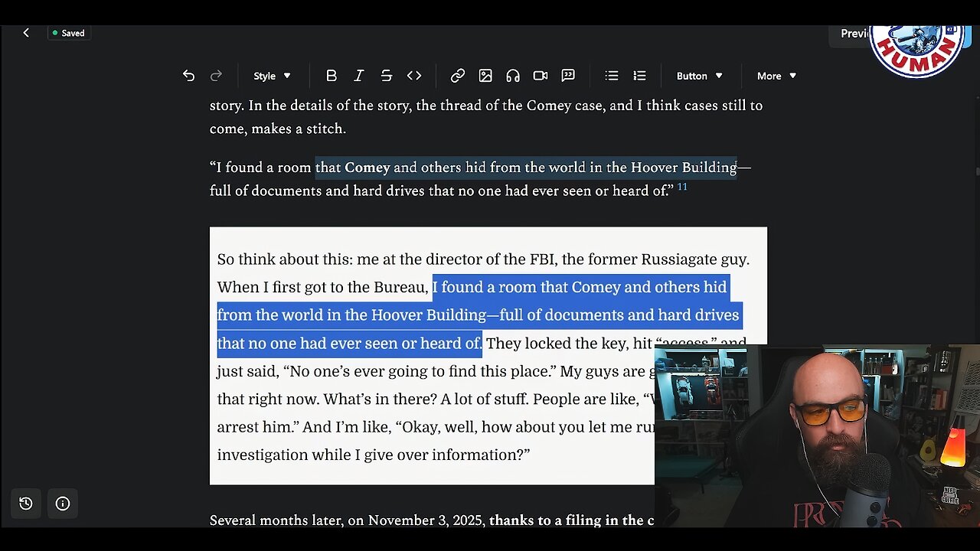
Task: Click the text 'Several months later, on November 3, 2025'
Action: pos(347,520)
